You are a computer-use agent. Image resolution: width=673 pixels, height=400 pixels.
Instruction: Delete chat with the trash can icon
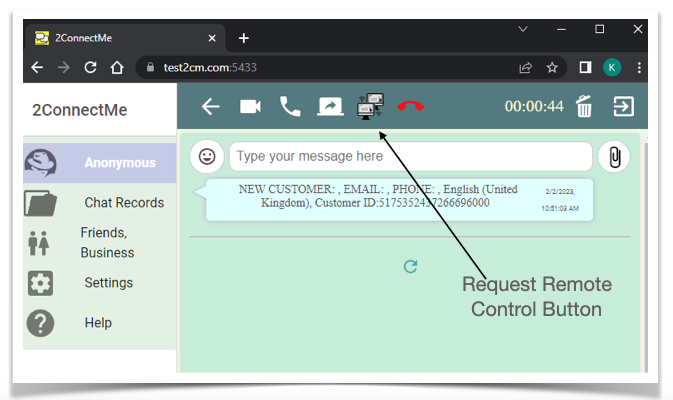tap(584, 106)
